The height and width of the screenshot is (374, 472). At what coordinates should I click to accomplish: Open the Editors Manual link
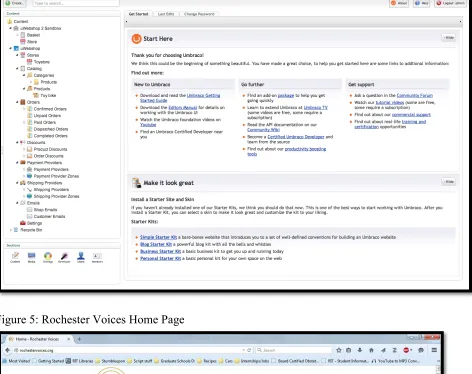coord(183,107)
